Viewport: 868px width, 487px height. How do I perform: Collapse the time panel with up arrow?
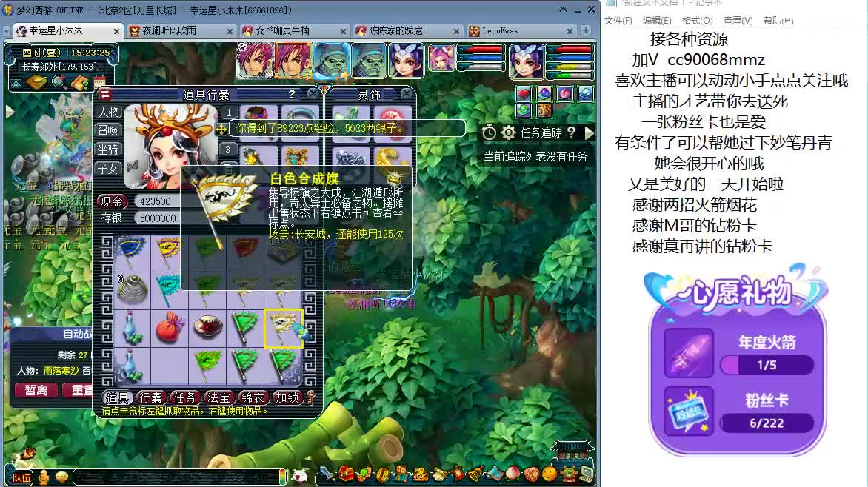[x=16, y=84]
